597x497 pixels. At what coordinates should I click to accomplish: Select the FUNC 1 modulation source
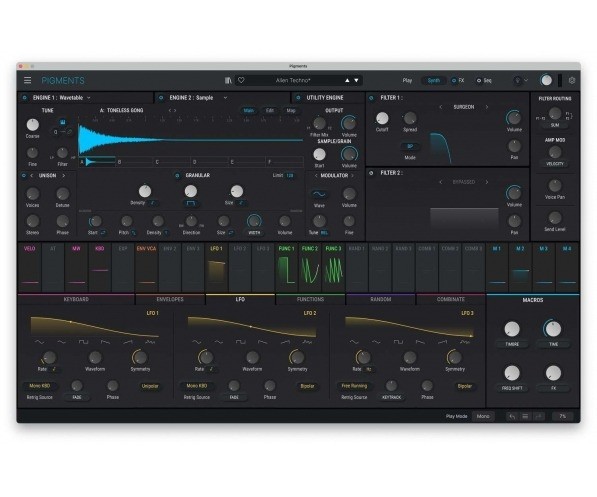(286, 267)
